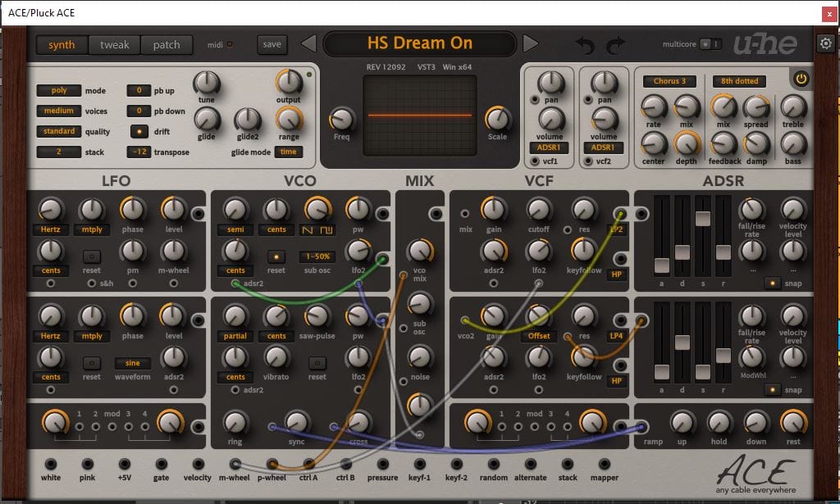Screen dimensions: 840x504
Task: Click the pb up value box
Action: [x=139, y=90]
